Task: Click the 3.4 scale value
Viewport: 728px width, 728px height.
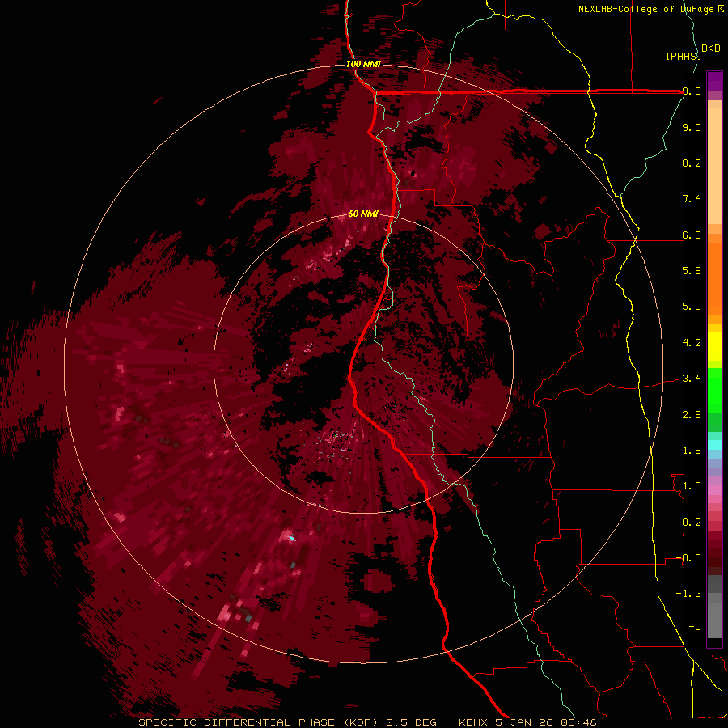Action: pos(692,379)
